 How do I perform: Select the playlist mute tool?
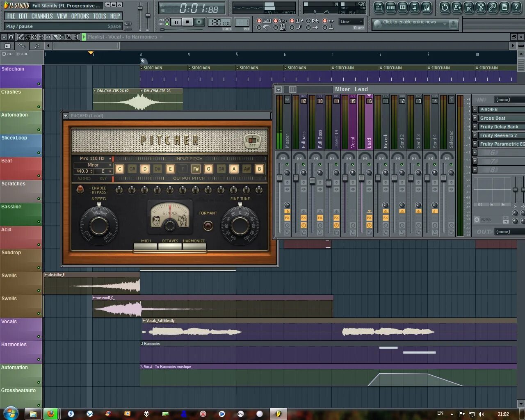[41, 37]
